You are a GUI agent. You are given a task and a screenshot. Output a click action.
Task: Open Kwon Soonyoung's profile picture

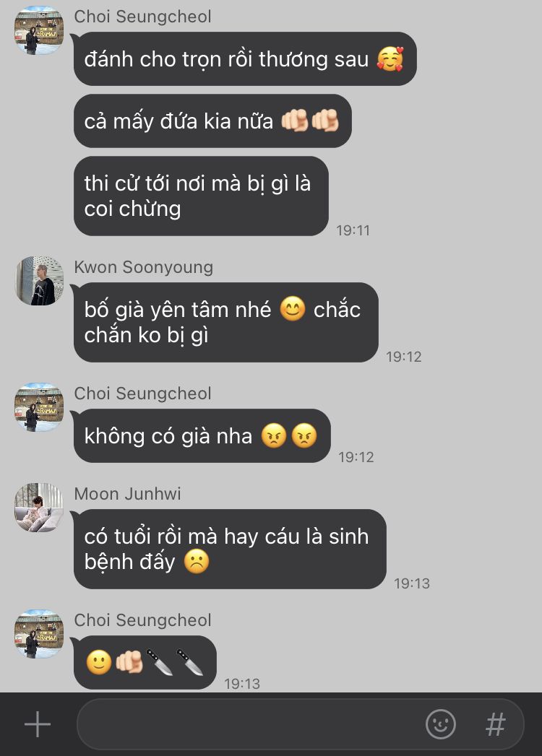click(x=39, y=281)
